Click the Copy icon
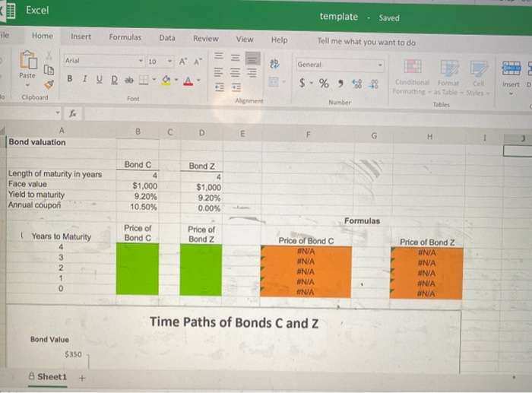This screenshot has width=532, height=393. 49,70
